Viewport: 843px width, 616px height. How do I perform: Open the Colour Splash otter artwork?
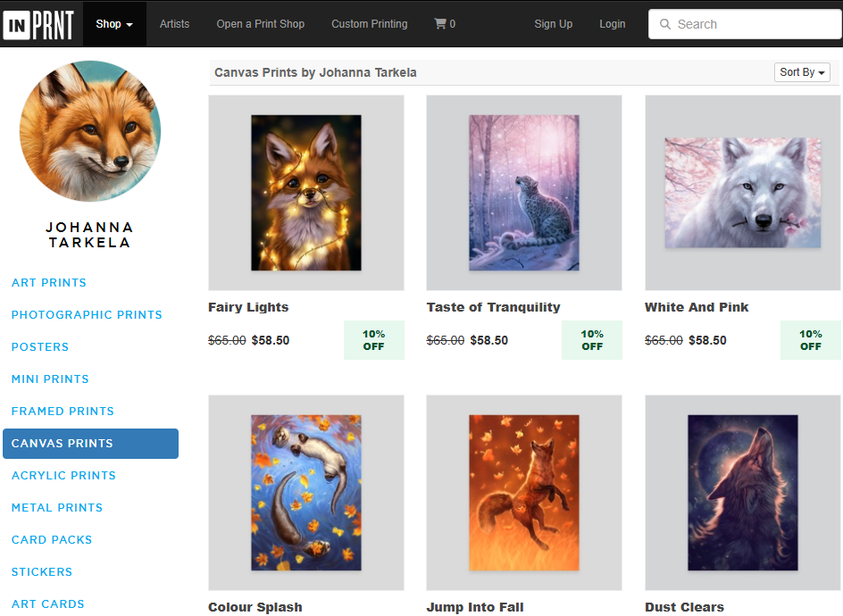pos(305,493)
